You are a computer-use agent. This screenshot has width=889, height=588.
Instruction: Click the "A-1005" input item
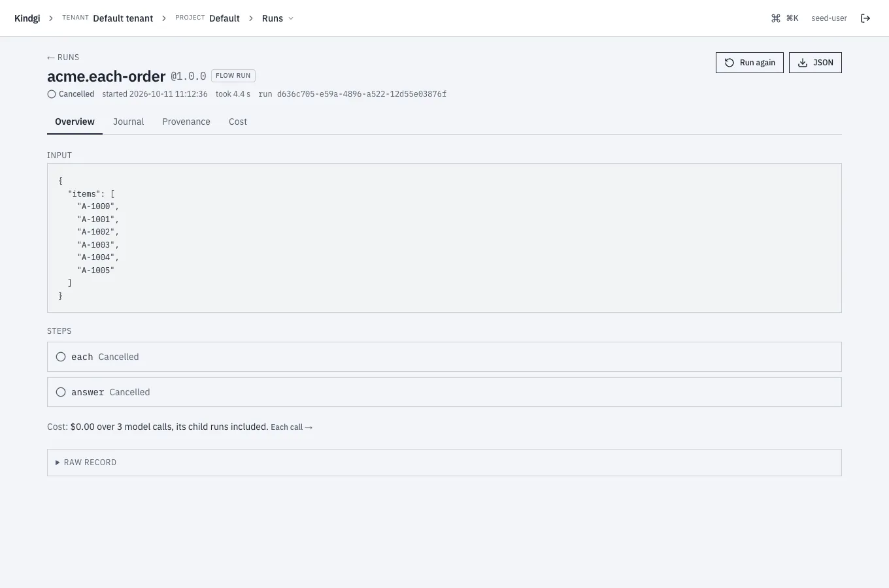click(95, 270)
